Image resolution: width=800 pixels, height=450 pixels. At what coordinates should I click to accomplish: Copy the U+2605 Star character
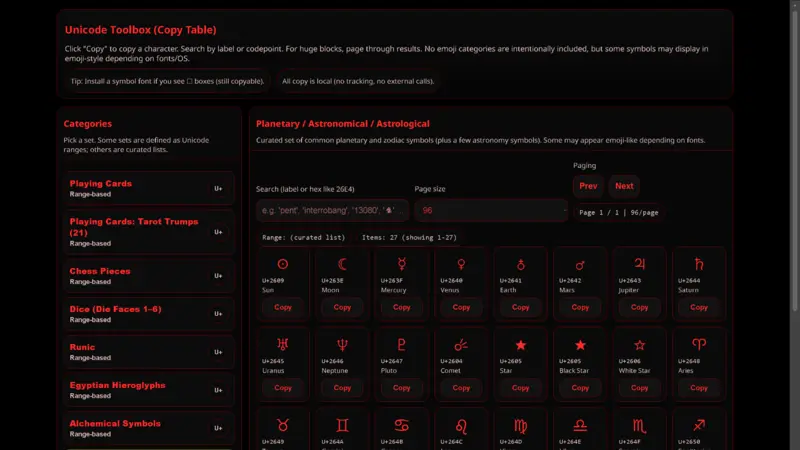pos(520,388)
